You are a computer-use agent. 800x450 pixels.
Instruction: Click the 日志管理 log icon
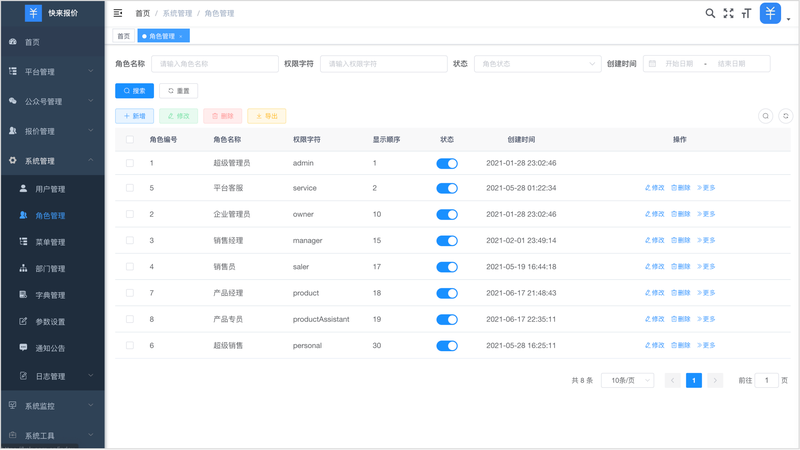point(23,376)
